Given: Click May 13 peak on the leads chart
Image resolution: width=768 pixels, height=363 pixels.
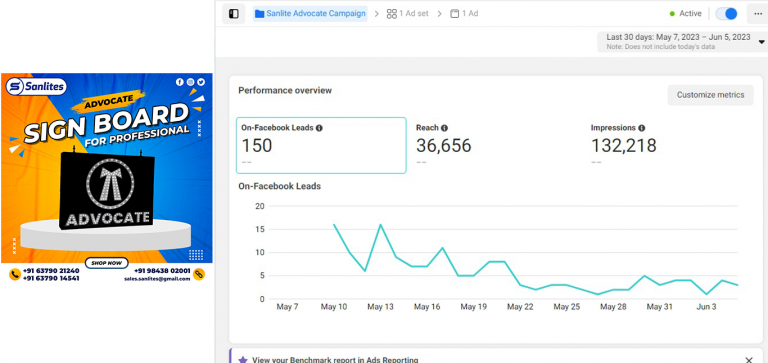Looking at the screenshot, I should coord(381,224).
